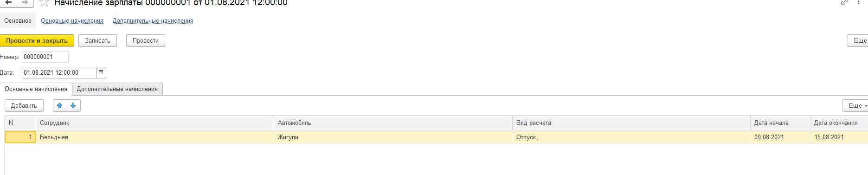Move row up with blue up arrow

coord(59,105)
